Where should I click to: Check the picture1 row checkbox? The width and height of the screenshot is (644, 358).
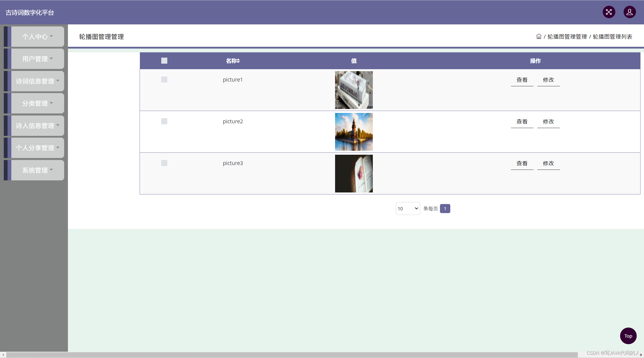tap(164, 79)
